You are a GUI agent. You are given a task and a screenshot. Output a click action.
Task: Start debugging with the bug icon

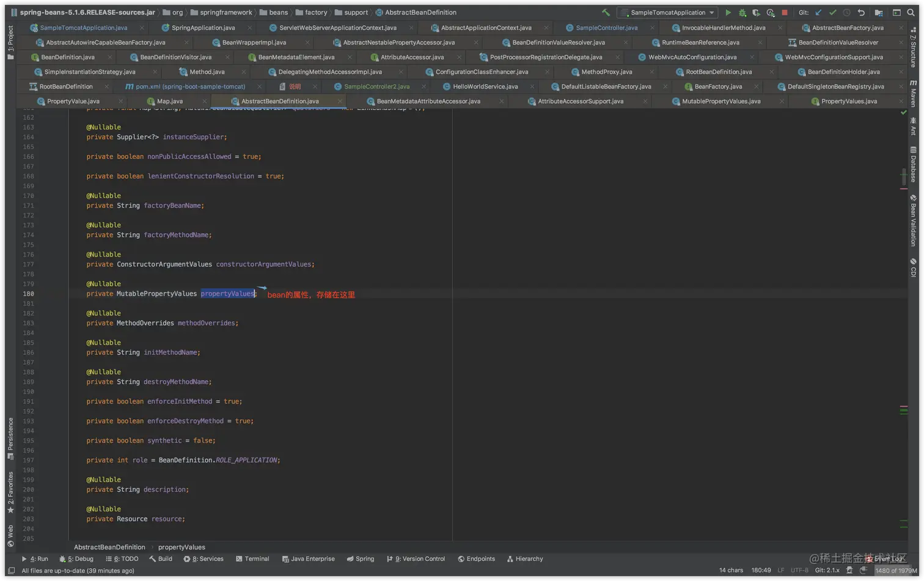tap(743, 12)
